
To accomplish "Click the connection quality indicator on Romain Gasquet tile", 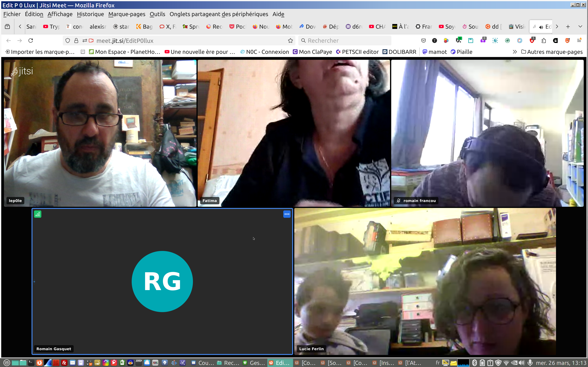I will pos(38,214).
